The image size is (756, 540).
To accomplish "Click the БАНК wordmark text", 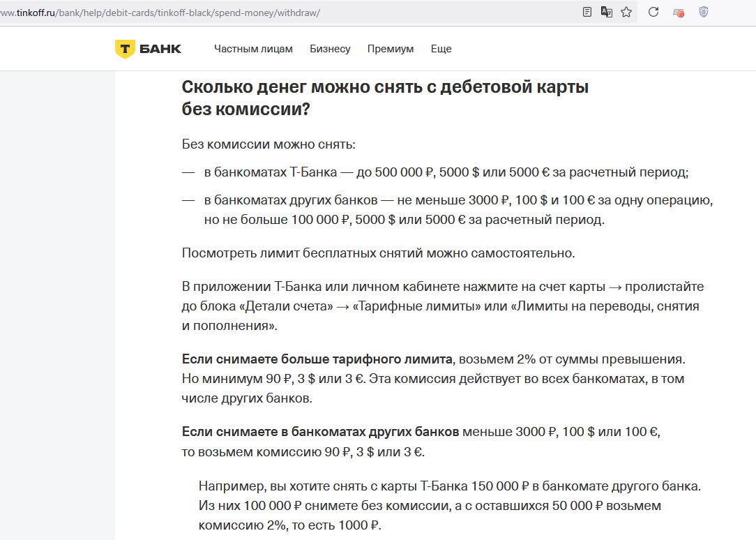I will pos(160,49).
